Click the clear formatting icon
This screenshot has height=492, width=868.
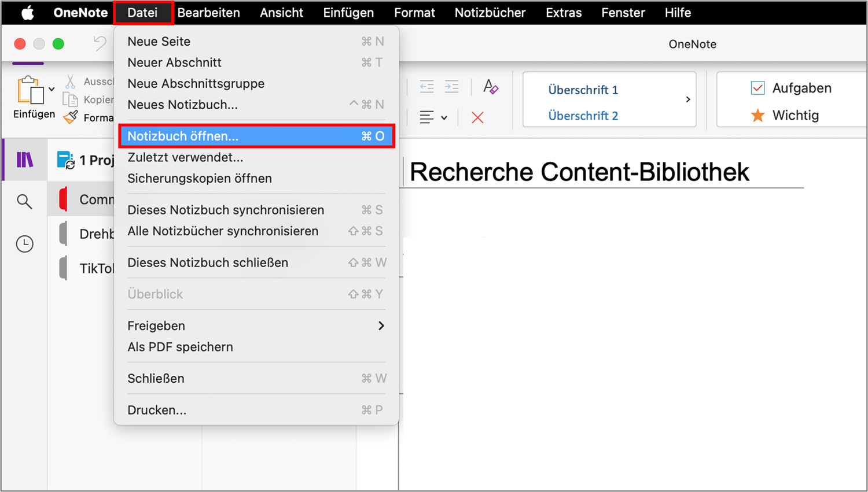pyautogui.click(x=491, y=87)
